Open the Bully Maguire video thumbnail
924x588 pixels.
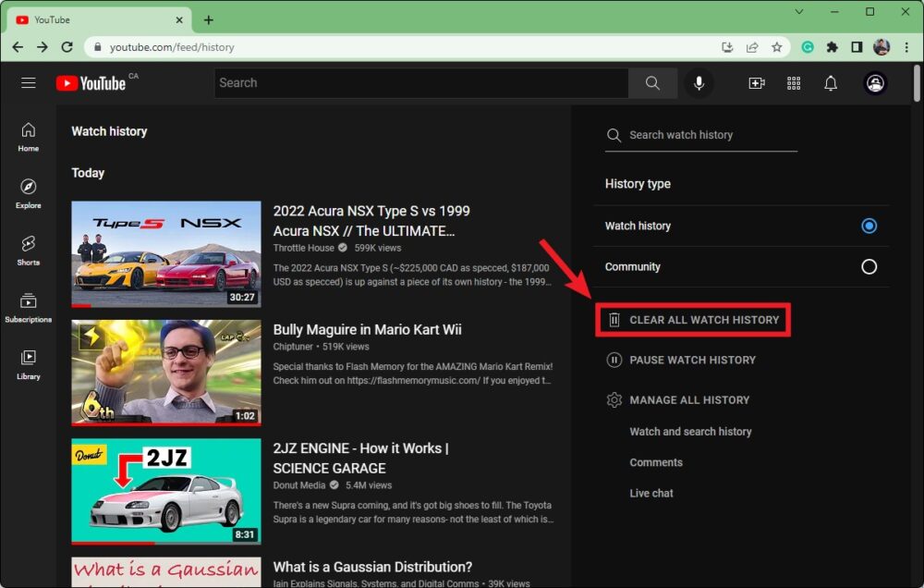point(166,372)
